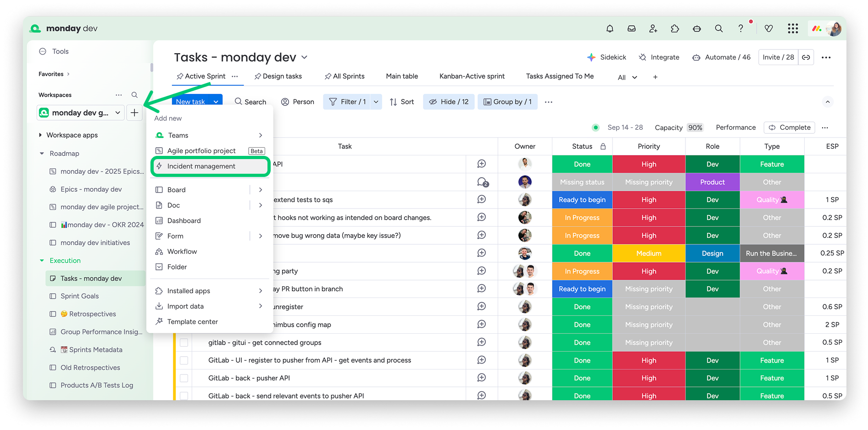Expand the Doc submenu arrow
Viewport: 868px width, 430px height.
261,205
